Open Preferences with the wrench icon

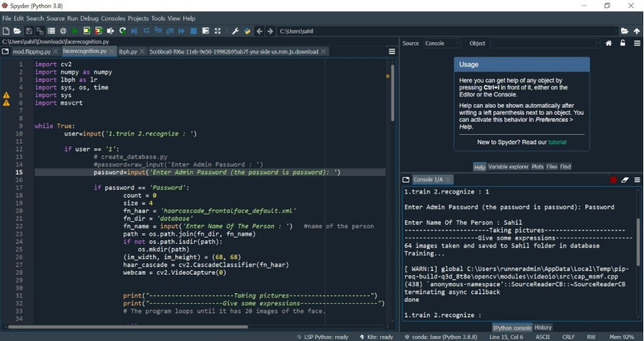click(235, 31)
